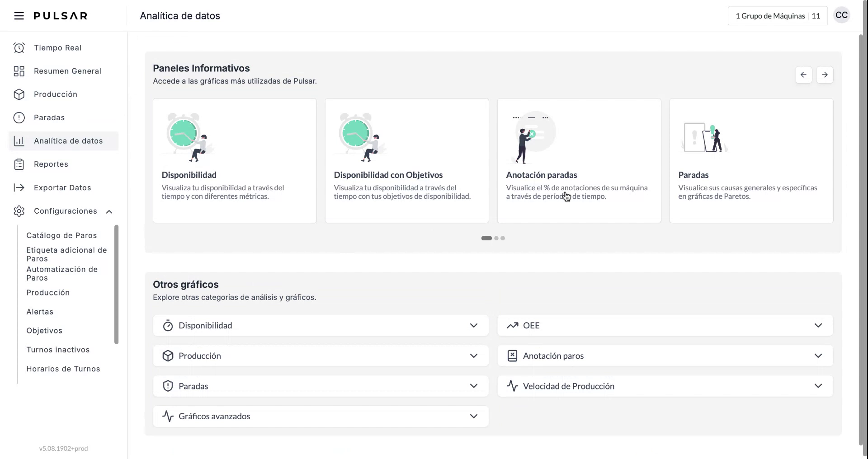Collapse the Configuraciones submenu
The width and height of the screenshot is (868, 459).
[x=109, y=211]
